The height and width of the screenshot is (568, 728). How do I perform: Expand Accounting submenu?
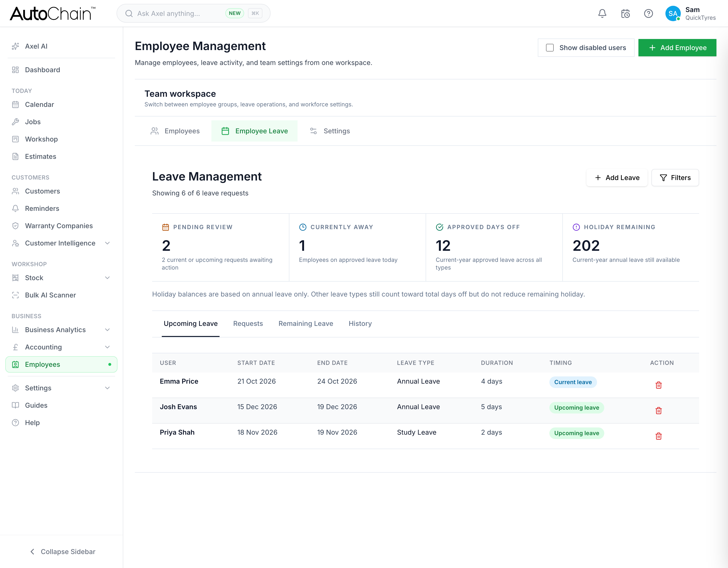pos(107,347)
